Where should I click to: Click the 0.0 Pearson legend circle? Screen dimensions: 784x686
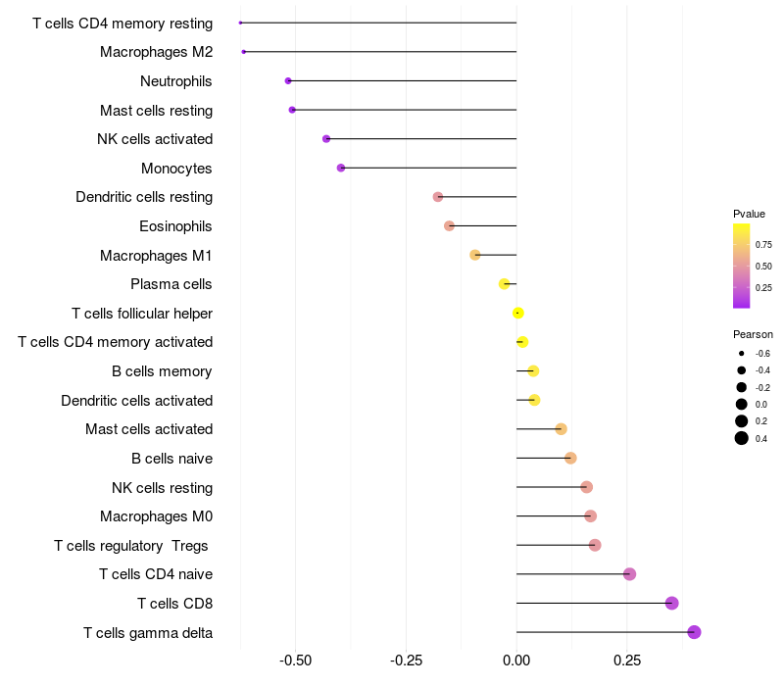click(741, 404)
